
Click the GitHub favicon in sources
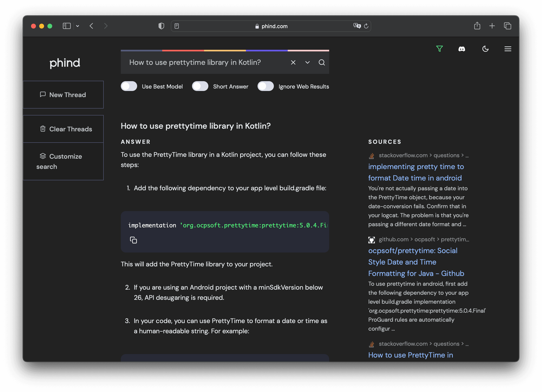click(371, 240)
